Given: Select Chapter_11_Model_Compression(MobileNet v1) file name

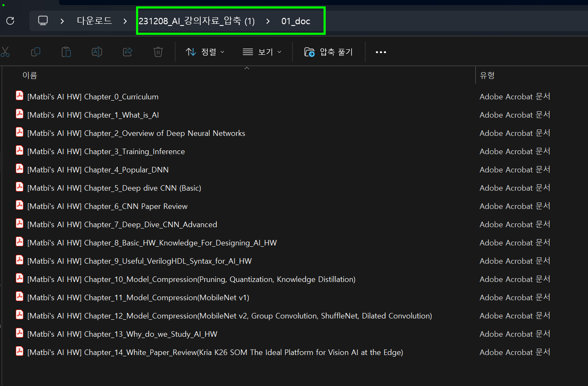Looking at the screenshot, I should tap(138, 298).
